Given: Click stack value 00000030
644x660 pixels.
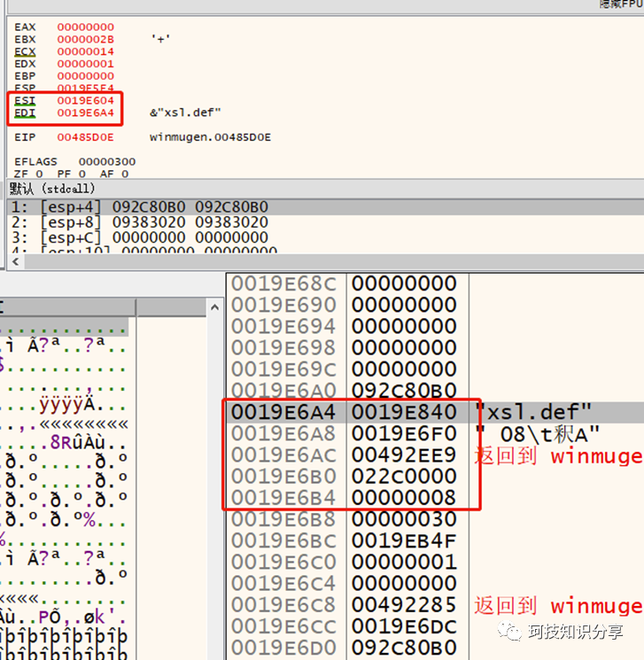Looking at the screenshot, I should coord(404,519).
